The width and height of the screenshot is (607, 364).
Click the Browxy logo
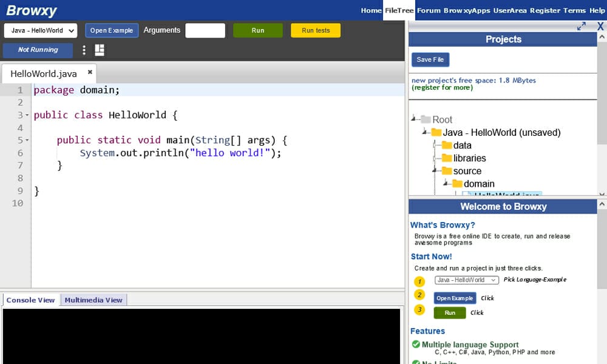32,10
